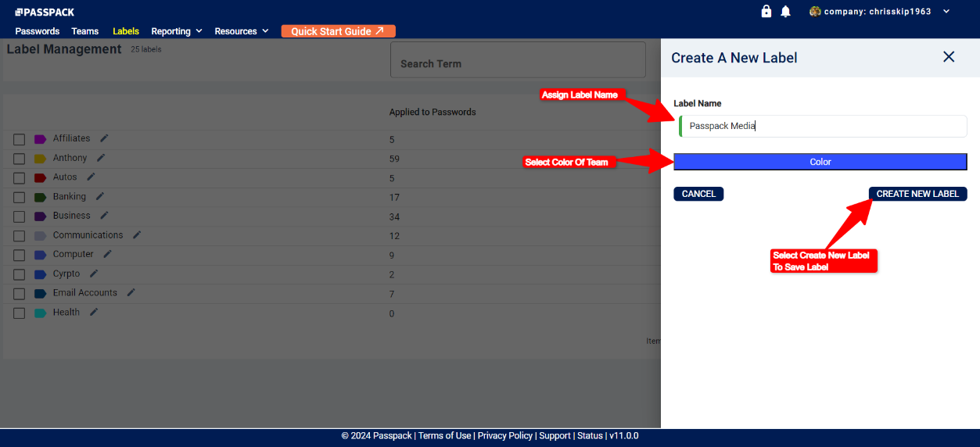
Task: Click the yellow Anthony tag icon
Action: (x=41, y=159)
